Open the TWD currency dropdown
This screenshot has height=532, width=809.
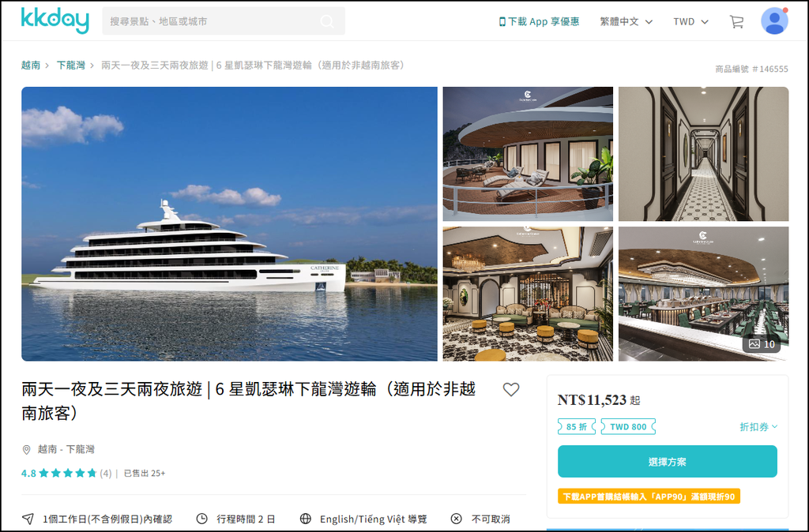pyautogui.click(x=690, y=21)
